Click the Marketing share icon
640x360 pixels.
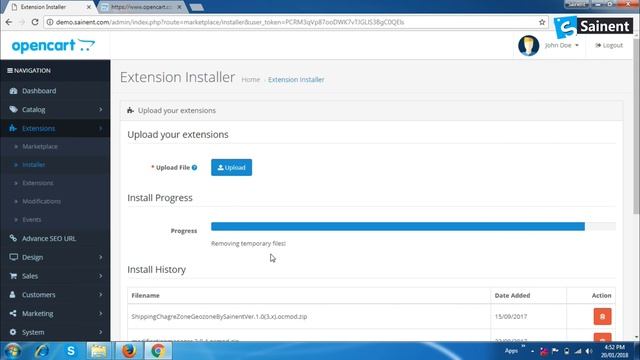coord(13,313)
